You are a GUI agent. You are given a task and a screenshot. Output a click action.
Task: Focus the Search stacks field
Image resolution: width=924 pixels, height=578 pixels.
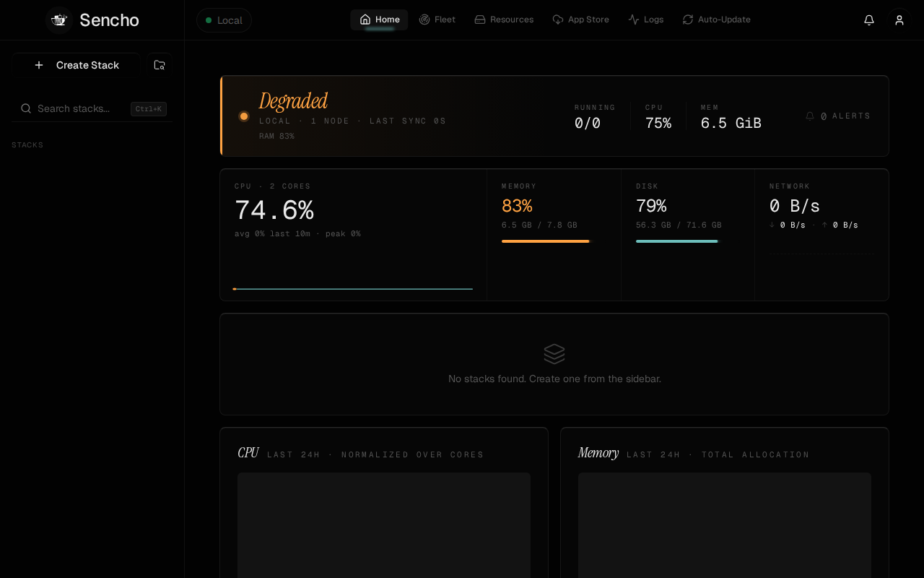click(92, 108)
